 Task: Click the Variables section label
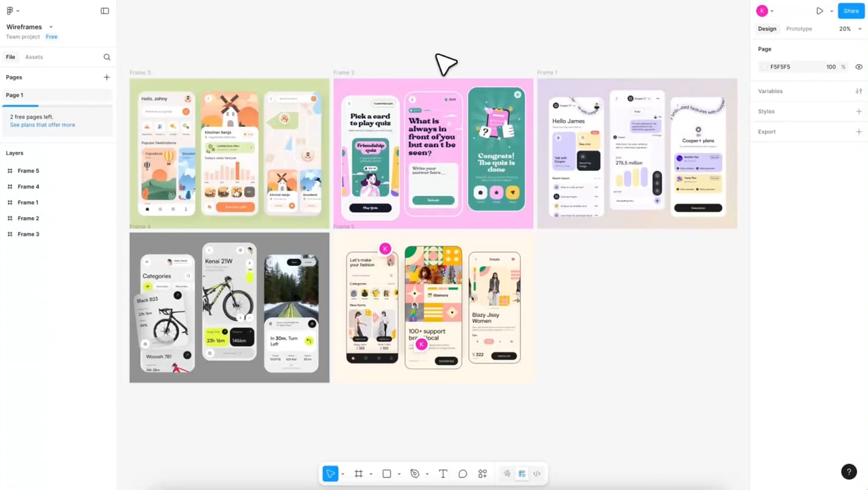(x=770, y=91)
